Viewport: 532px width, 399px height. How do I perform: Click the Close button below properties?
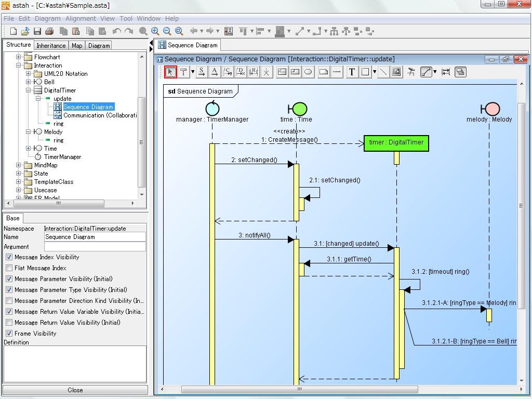[x=75, y=390]
